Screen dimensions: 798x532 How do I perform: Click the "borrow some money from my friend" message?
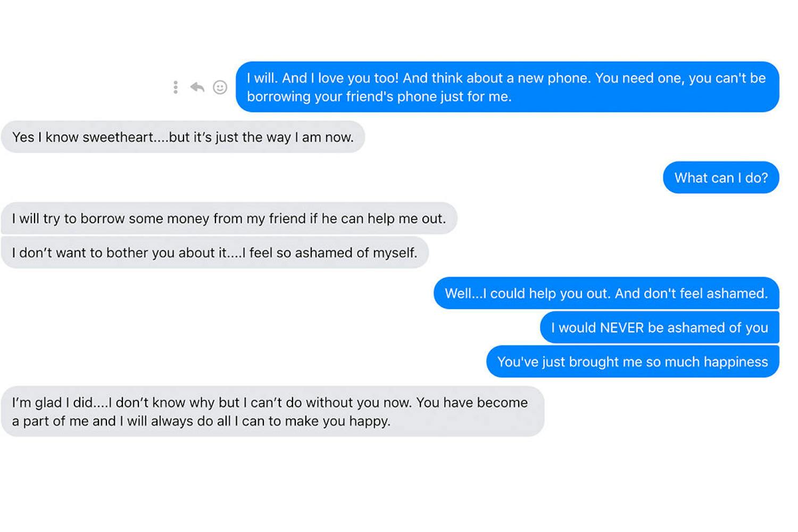[x=229, y=219]
